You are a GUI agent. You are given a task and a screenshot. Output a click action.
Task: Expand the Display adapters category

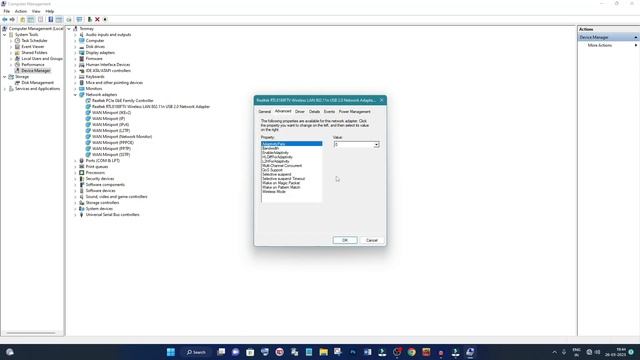(x=76, y=53)
